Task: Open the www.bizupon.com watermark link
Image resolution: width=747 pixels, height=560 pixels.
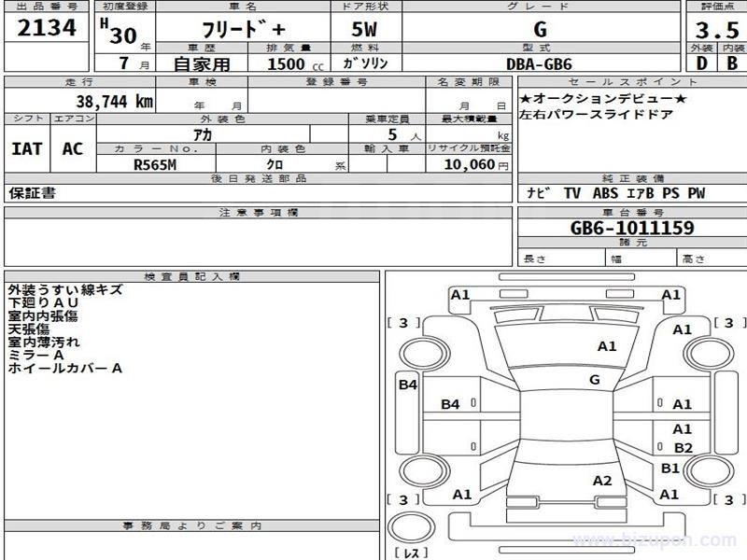Action: [665, 540]
